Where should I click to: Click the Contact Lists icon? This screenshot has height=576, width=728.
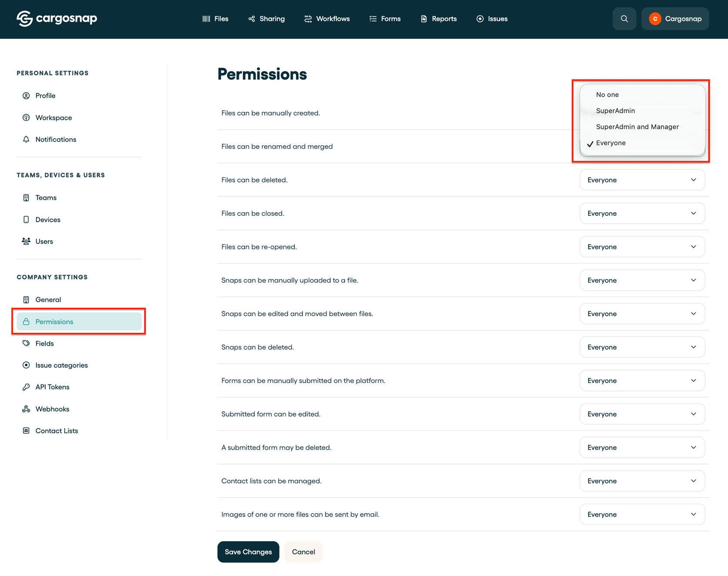click(26, 431)
